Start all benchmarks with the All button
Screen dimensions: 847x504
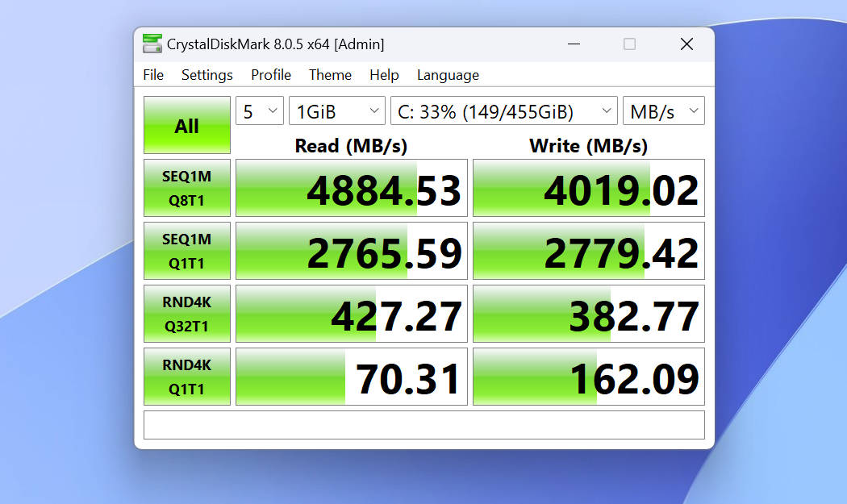pyautogui.click(x=187, y=125)
